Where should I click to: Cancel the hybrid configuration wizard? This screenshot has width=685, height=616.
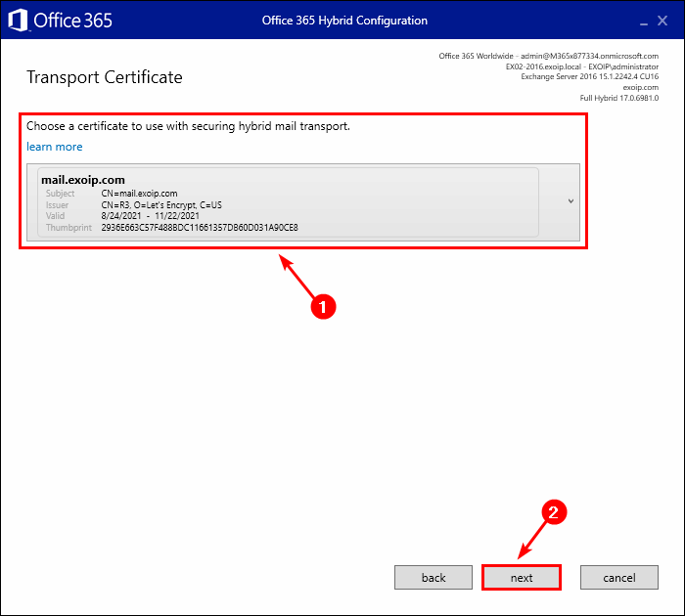coord(619,578)
